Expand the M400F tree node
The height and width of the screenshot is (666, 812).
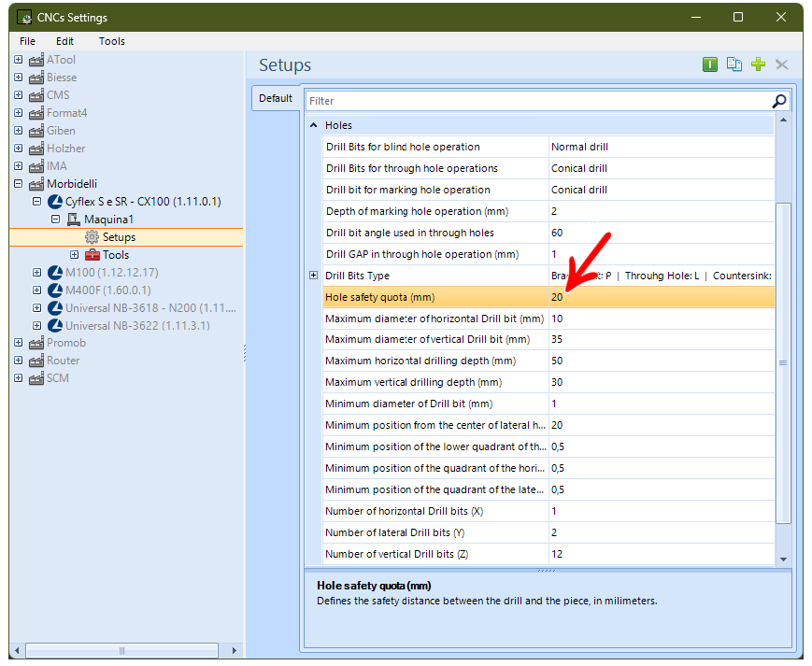[x=36, y=290]
